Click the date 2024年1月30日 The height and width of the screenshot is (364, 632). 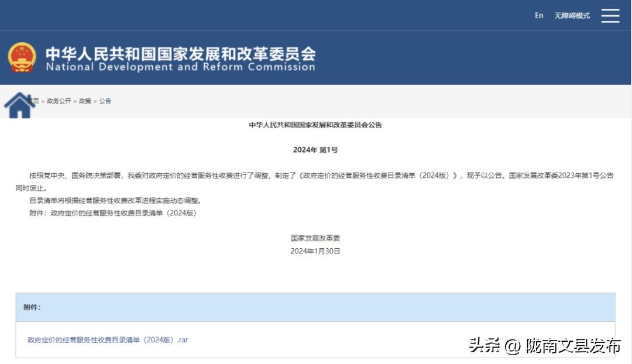point(315,251)
